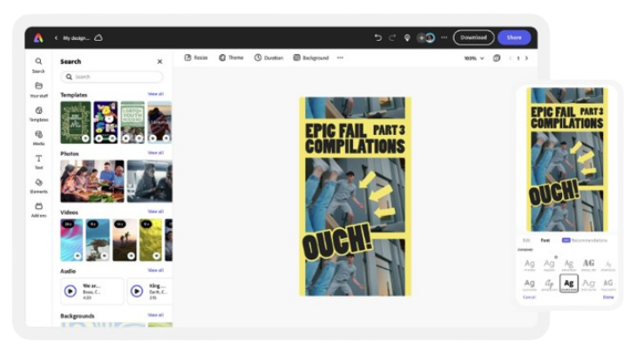
Task: Select OUCH! text in mobile preview
Action: tap(554, 192)
